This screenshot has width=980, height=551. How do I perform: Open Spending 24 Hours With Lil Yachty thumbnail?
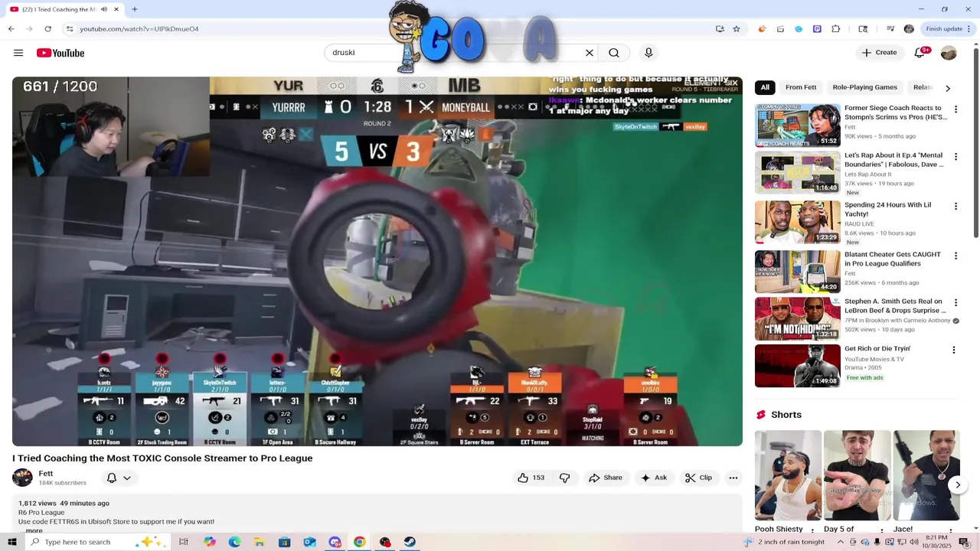click(x=798, y=222)
